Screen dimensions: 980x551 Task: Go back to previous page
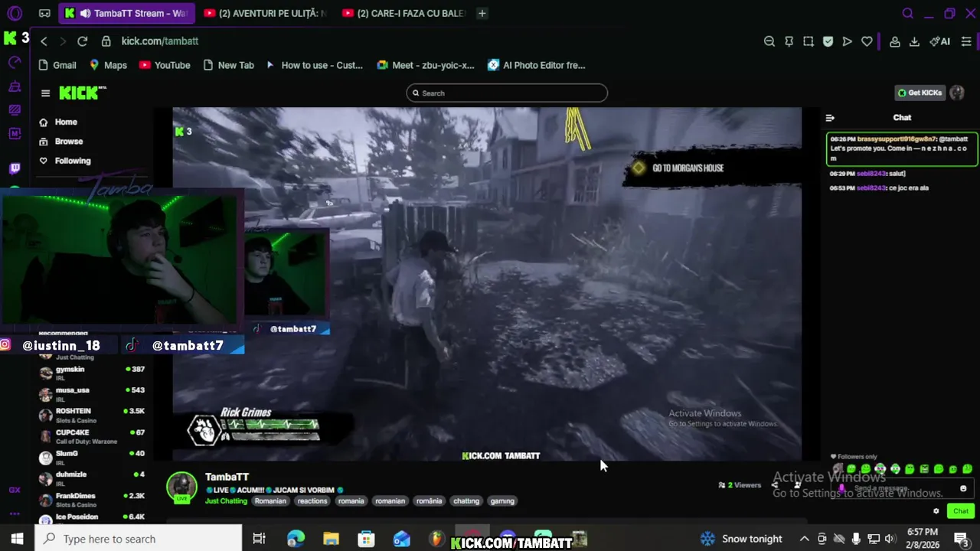[x=44, y=41]
